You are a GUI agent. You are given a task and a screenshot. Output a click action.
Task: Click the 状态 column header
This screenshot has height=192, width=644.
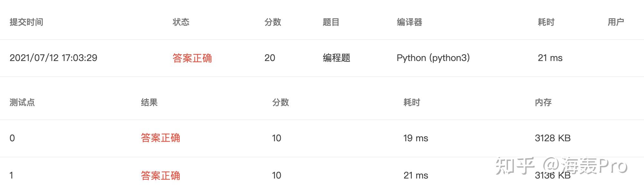point(181,22)
